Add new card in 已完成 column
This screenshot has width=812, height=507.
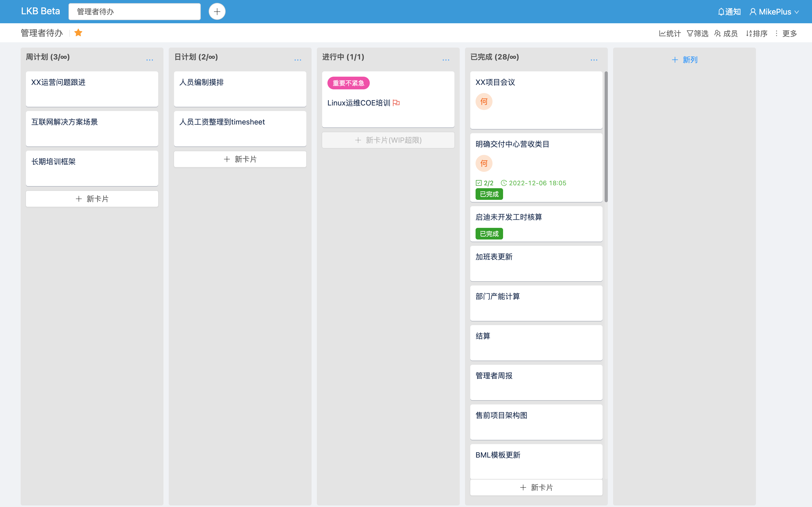(536, 487)
